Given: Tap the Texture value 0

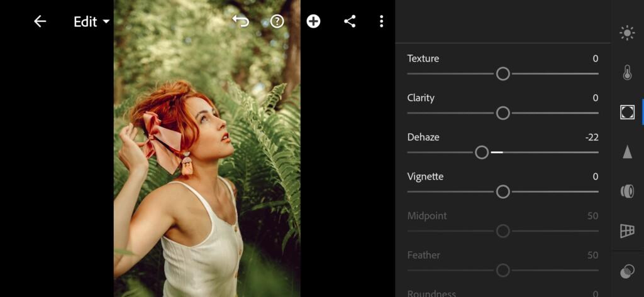Looking at the screenshot, I should (596, 58).
